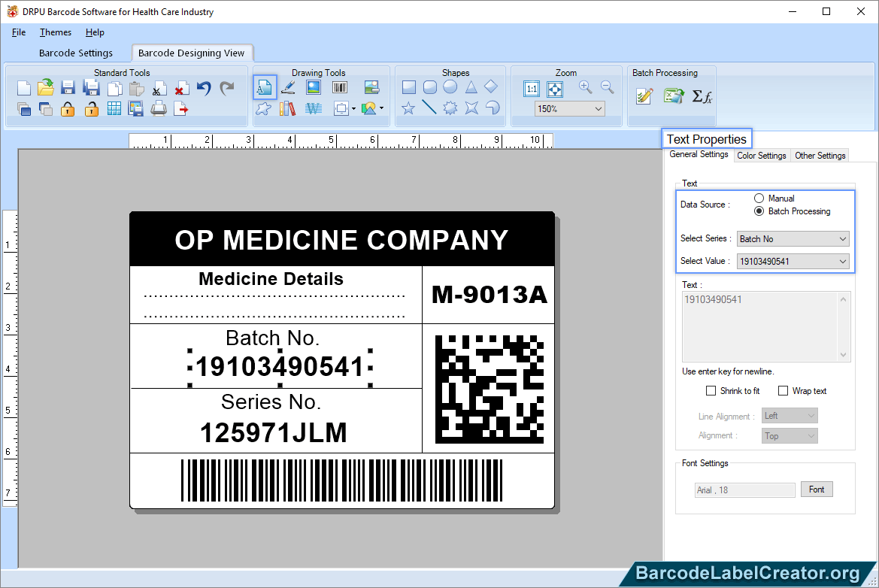Select the Text tool in Drawing Tools

point(264,88)
